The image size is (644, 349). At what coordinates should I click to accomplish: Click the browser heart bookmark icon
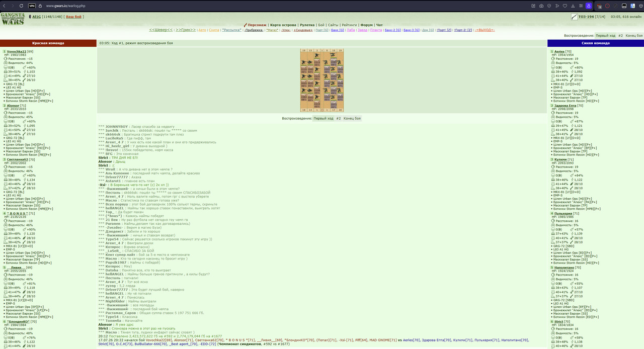[565, 6]
